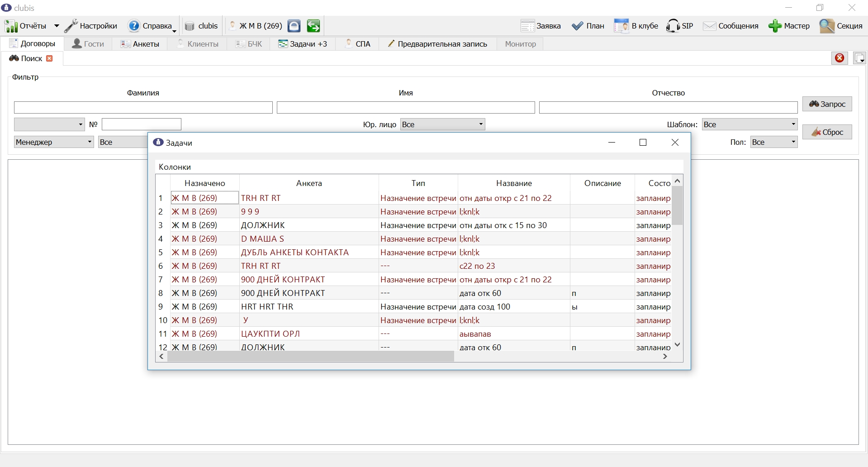Expand the Менеджер dropdown
The width and height of the screenshot is (868, 467).
(x=53, y=142)
